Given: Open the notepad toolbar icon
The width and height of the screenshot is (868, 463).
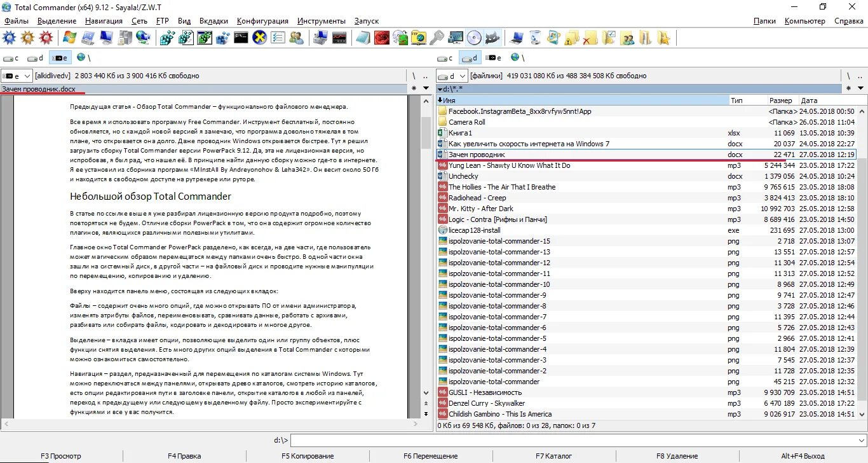Looking at the screenshot, I should point(363,38).
